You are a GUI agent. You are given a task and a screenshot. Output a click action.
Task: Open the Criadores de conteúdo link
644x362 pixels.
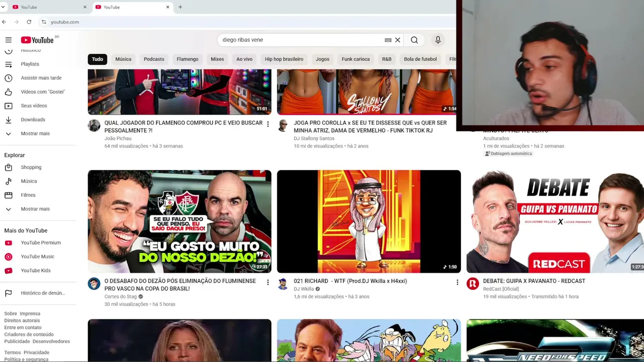pyautogui.click(x=29, y=334)
